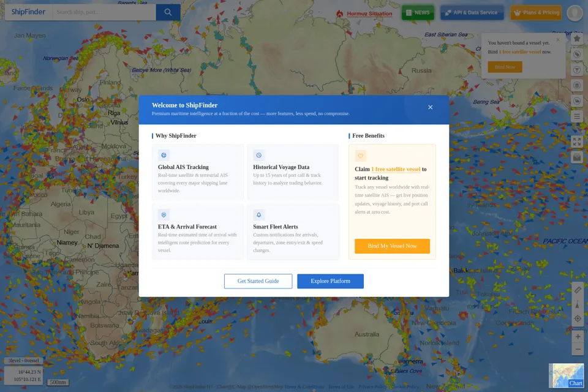Open the hamburger list menu in sidebar
Image resolution: width=588 pixels, height=392 pixels.
click(577, 116)
